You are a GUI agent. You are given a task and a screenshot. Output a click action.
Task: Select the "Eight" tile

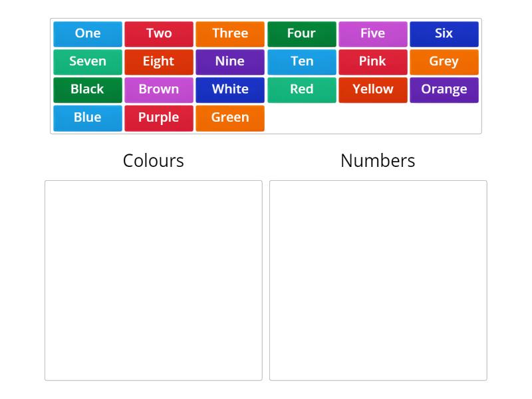(x=159, y=61)
